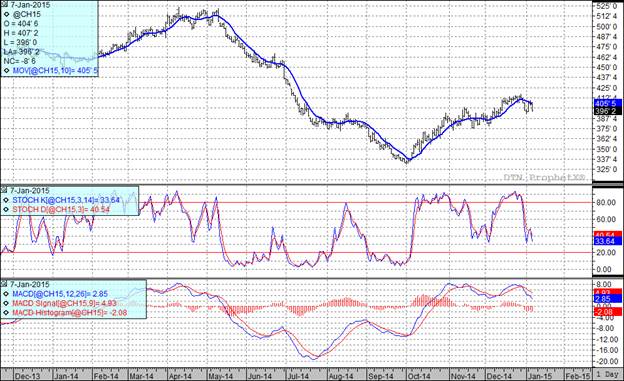The image size is (624, 381).
Task: Click the Dec-13 label on the time axis
Action: tap(27, 376)
